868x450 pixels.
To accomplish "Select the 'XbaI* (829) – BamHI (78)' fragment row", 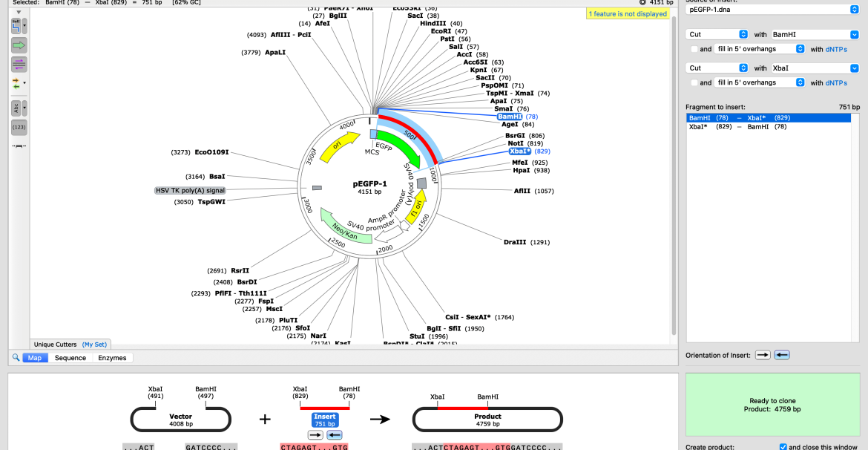I will [769, 127].
